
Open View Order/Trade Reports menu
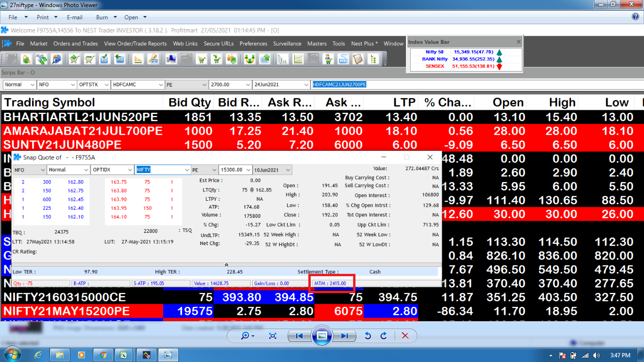[x=135, y=43]
